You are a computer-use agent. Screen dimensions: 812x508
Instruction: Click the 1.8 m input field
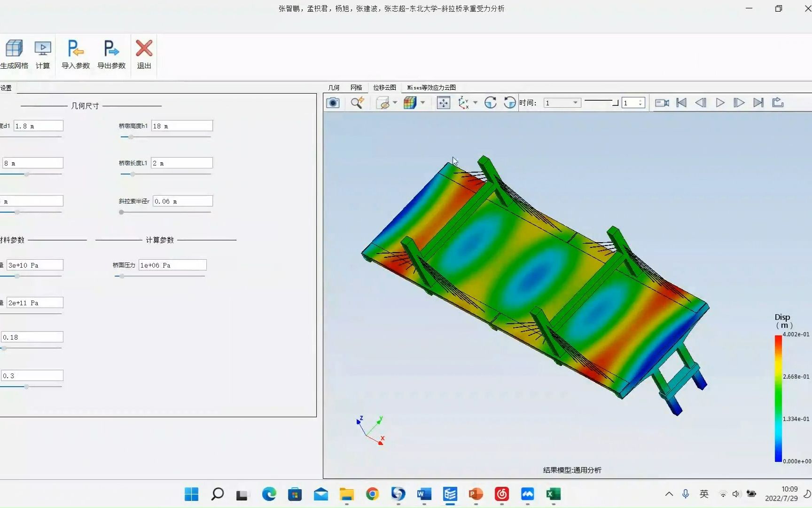click(38, 126)
